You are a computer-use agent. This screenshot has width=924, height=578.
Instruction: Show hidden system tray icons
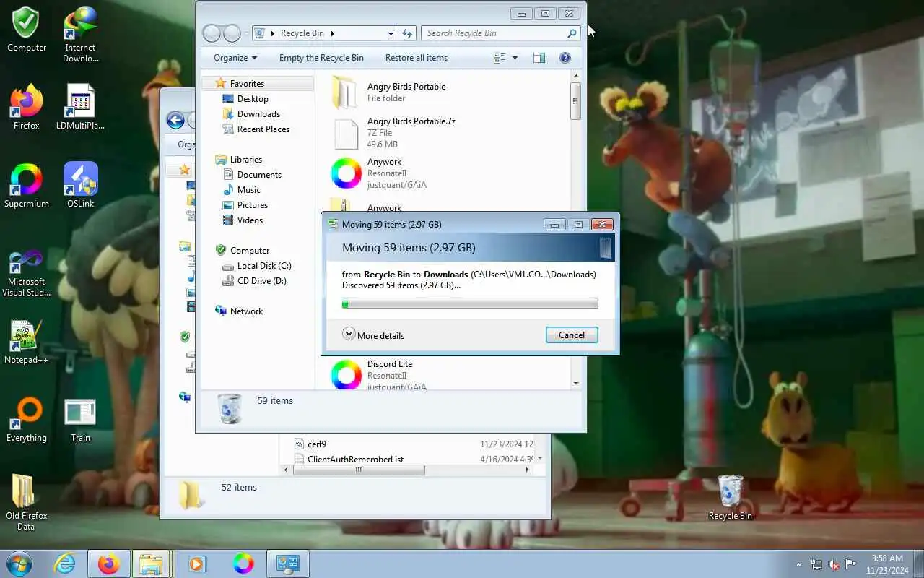pos(798,564)
